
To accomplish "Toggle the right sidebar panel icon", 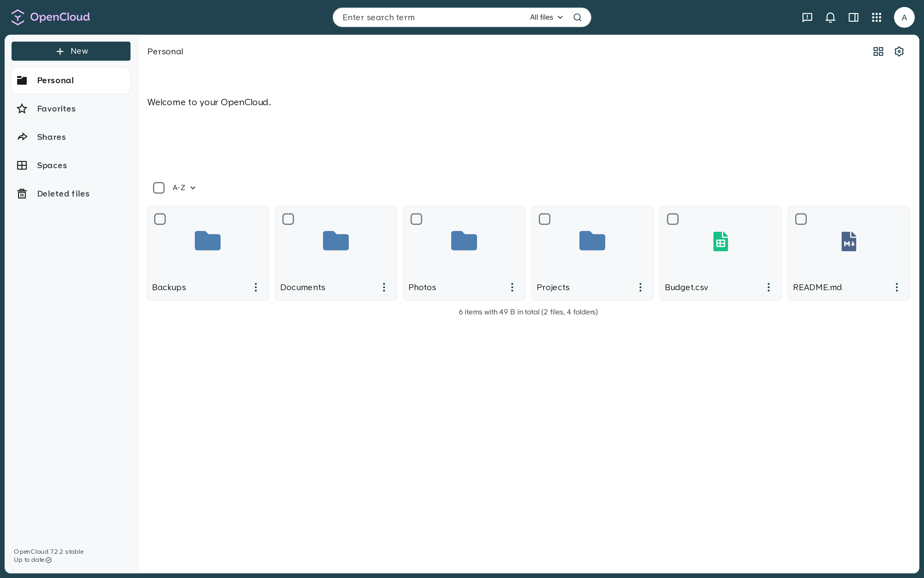I will point(853,17).
